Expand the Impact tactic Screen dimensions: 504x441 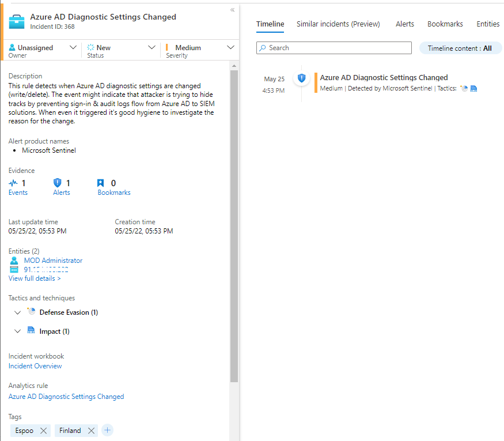[x=17, y=331]
